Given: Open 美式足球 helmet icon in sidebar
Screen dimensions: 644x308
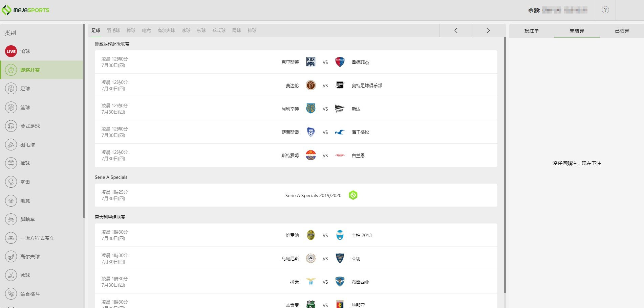Looking at the screenshot, I should pos(11,126).
